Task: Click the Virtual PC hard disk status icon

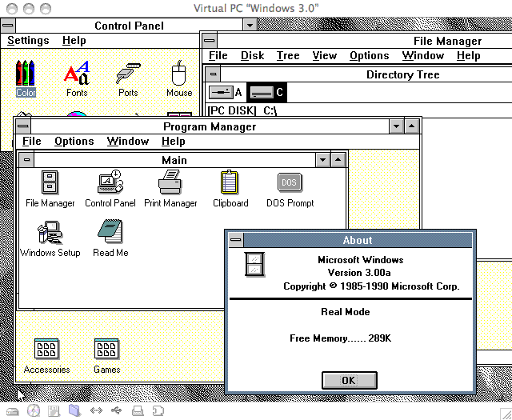Action: pos(13,411)
